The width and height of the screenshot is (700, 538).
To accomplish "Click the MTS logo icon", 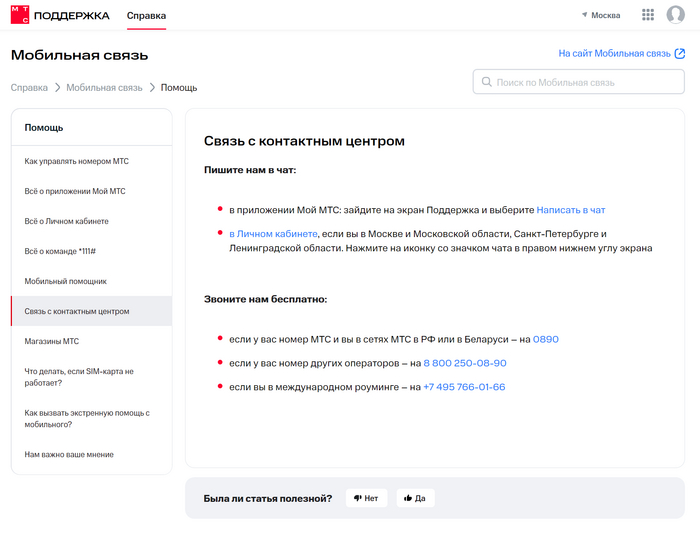I will pyautogui.click(x=20, y=15).
